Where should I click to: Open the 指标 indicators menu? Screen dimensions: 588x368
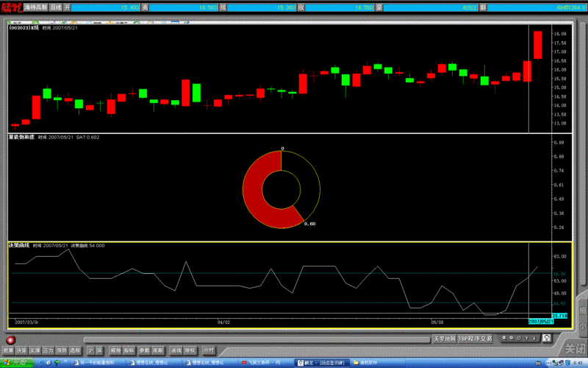click(129, 350)
